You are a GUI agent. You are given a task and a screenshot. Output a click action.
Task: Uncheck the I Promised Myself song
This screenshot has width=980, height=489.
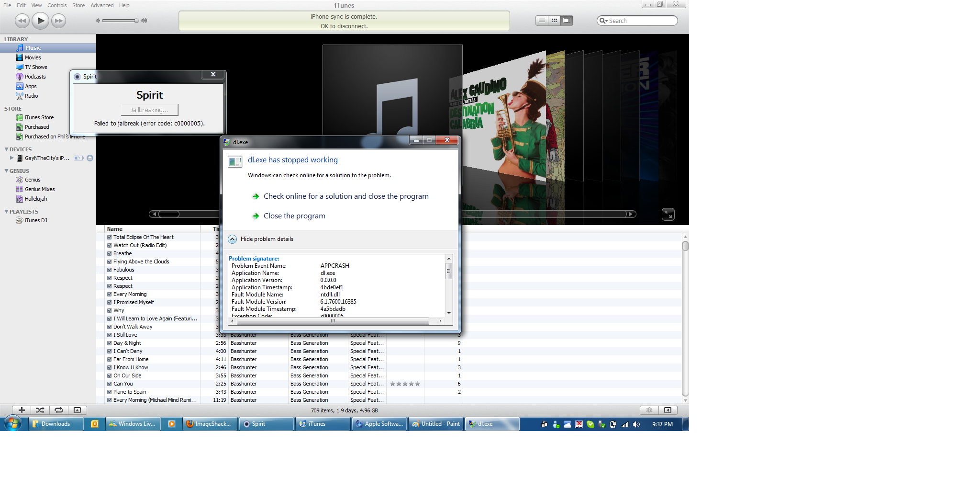coord(110,302)
